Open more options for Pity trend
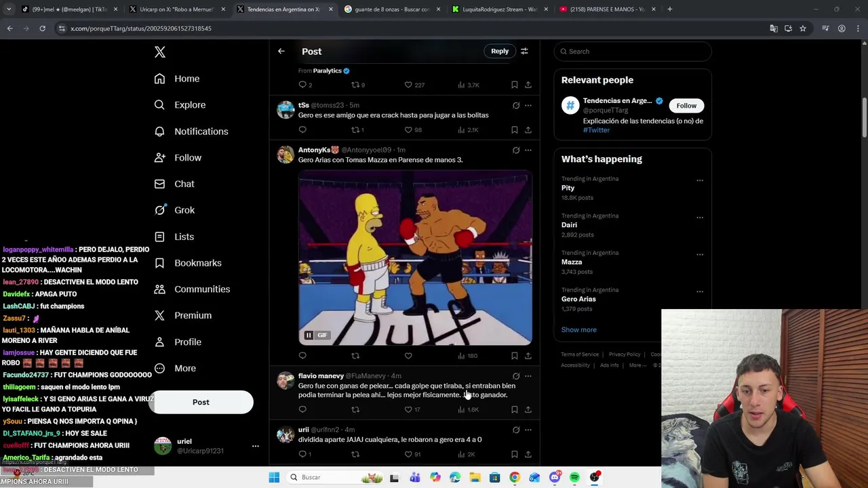Screen dimensions: 868x488 click(x=700, y=180)
